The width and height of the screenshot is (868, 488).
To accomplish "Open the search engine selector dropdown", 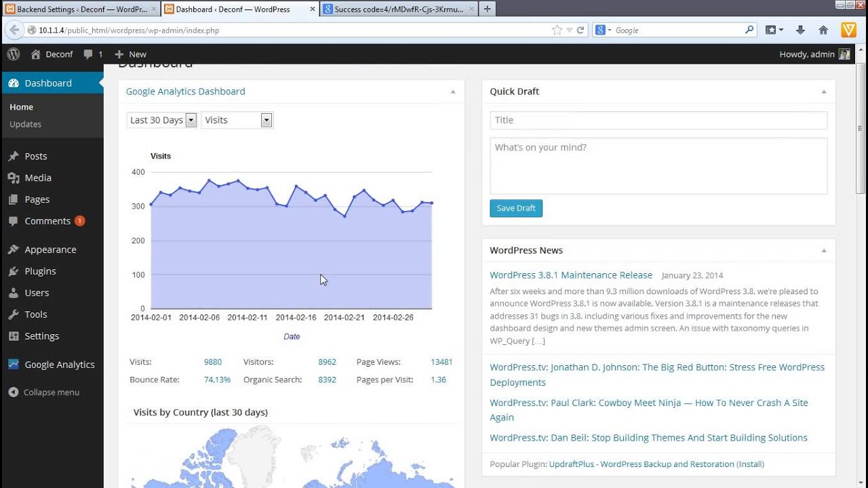I will [x=603, y=30].
